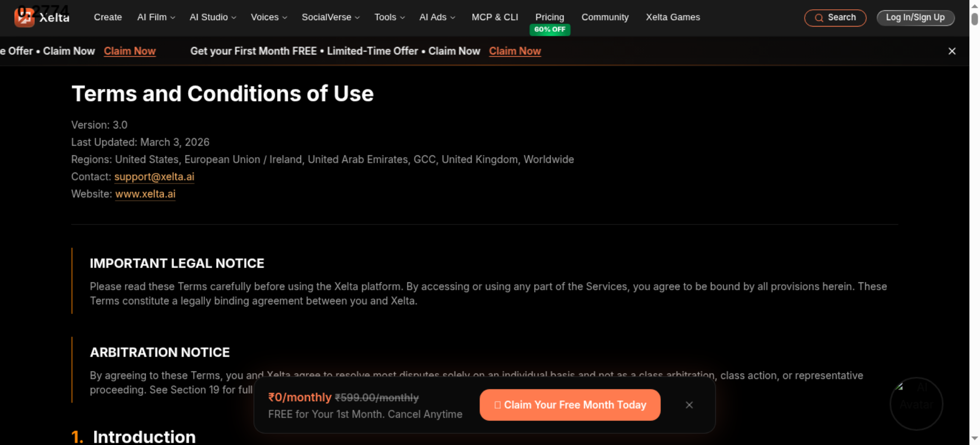Screen dimensions: 980x445
Task: Click the struck-through '₹599.00/monthly' price
Action: pos(377,398)
